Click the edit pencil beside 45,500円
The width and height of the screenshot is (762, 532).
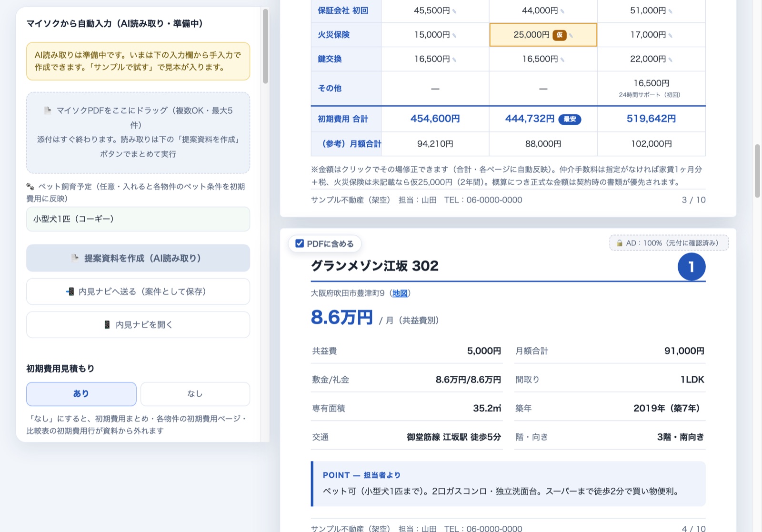coord(454,11)
